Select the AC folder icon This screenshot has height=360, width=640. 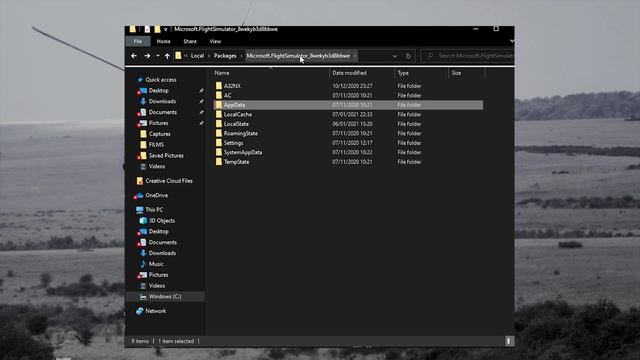(x=219, y=95)
